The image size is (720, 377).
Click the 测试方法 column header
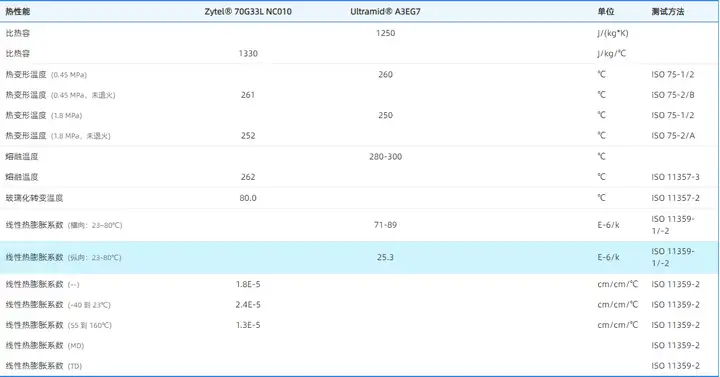tap(668, 11)
